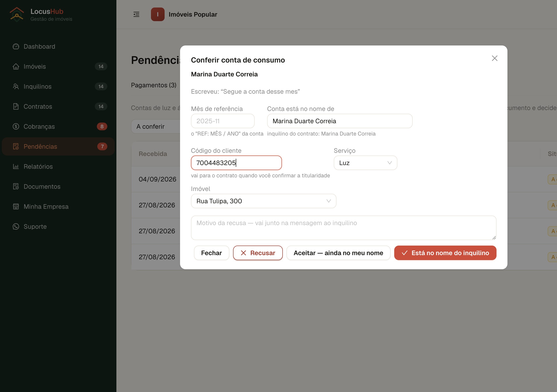This screenshot has width=557, height=392.
Task: Click the Imóvel dropdown chevron arrow
Action: [x=329, y=201]
